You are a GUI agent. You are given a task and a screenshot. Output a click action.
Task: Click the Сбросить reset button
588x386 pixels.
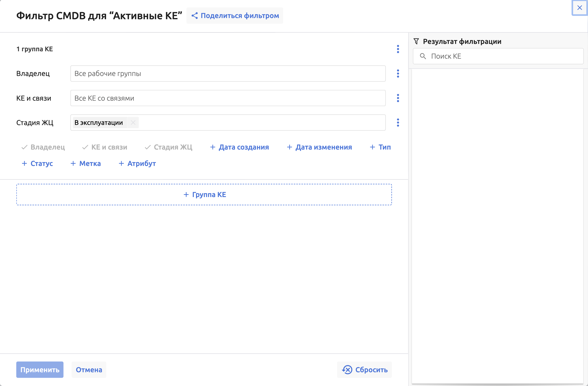(x=364, y=370)
